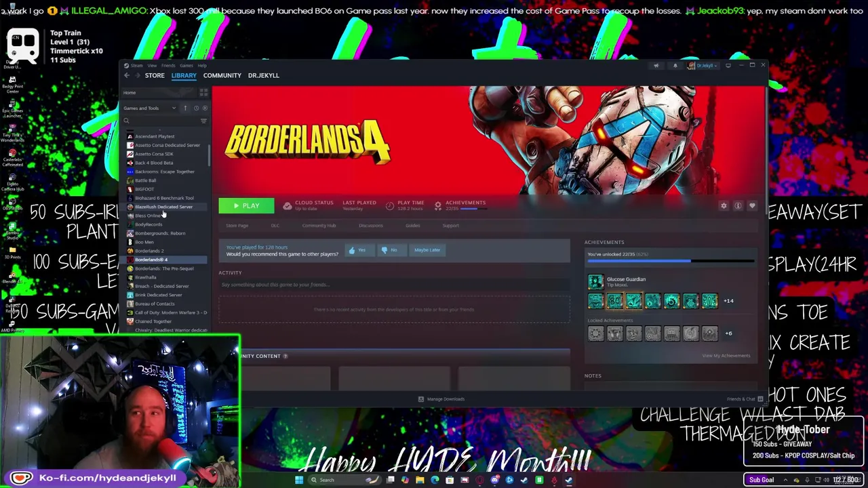
Task: Switch to the LIBRARY tab
Action: coord(184,75)
